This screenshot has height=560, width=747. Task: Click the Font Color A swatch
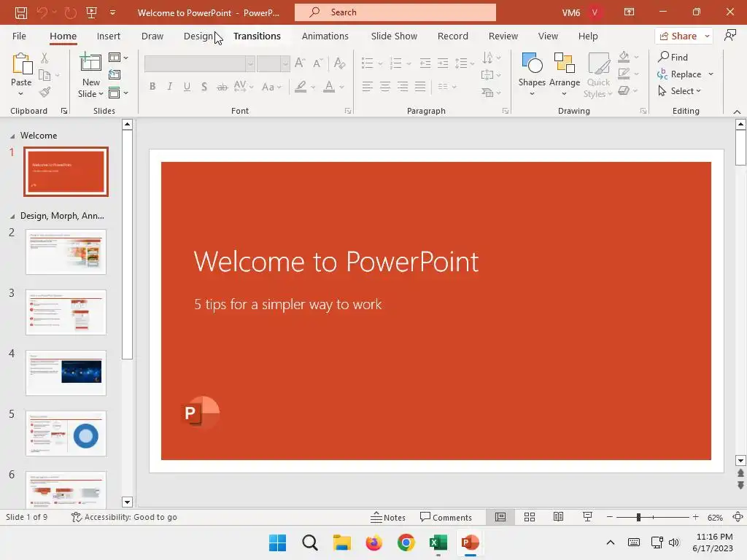[x=329, y=87]
